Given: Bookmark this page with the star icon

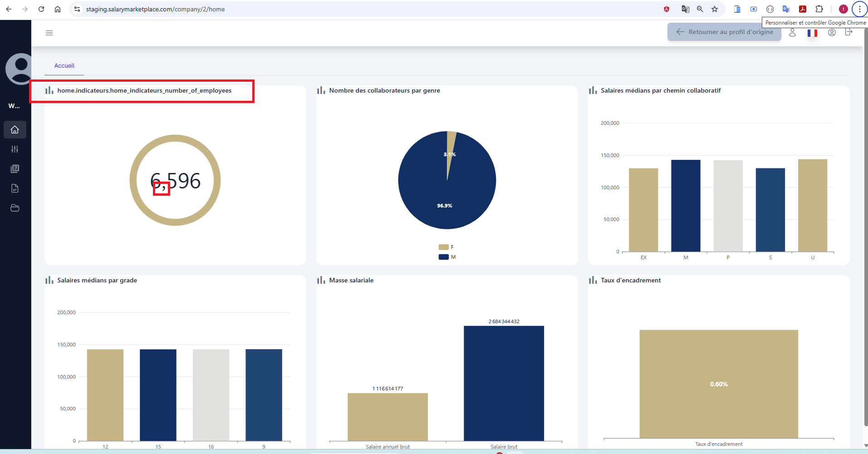Looking at the screenshot, I should tap(715, 9).
